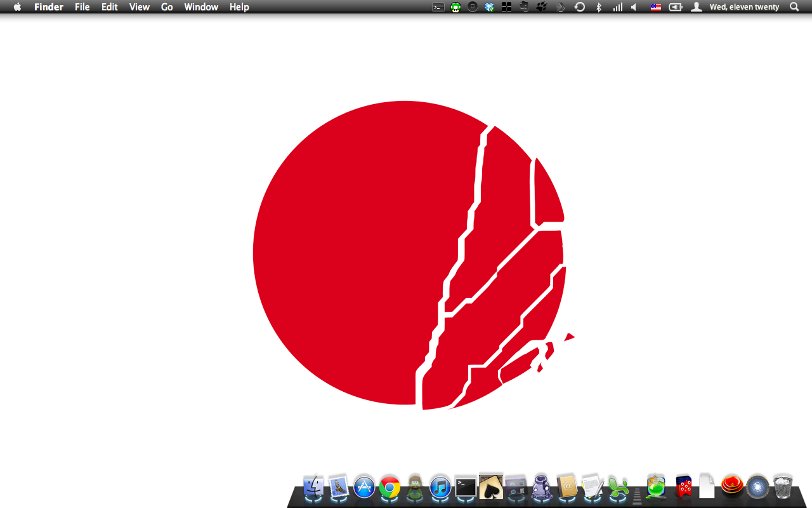812x508 pixels.
Task: Open Finder from the Dock
Action: point(314,487)
